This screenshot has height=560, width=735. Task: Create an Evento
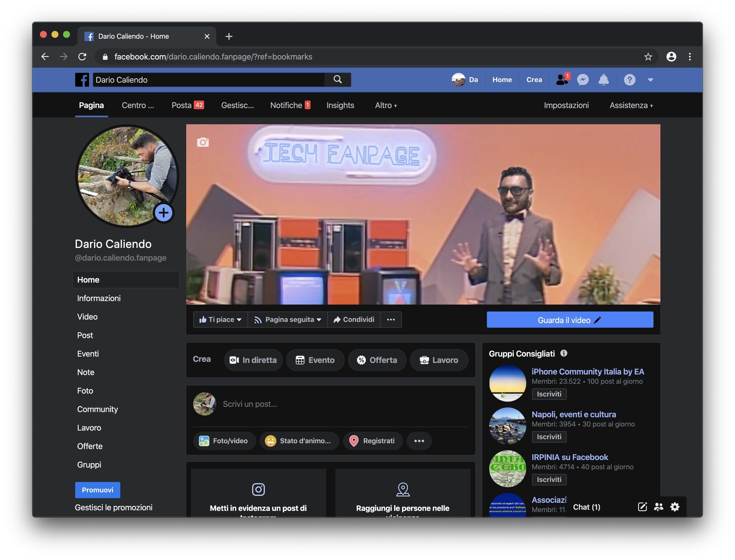tap(315, 360)
